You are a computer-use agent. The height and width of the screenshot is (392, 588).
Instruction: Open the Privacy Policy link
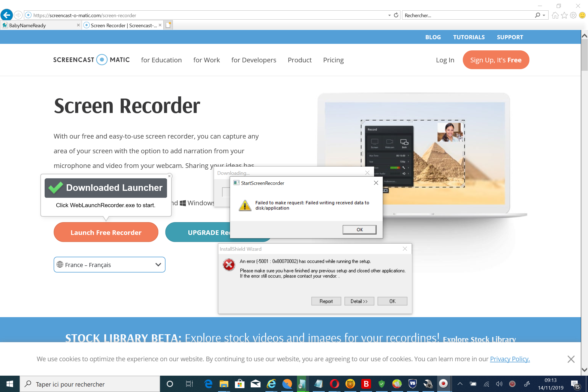pos(510,359)
